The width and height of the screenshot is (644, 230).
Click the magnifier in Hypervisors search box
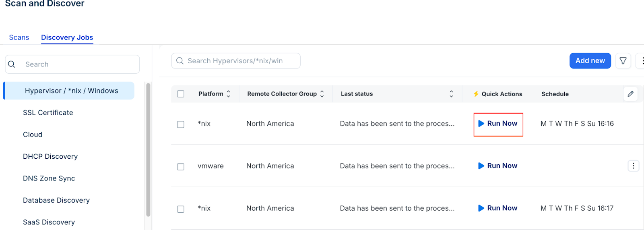pyautogui.click(x=180, y=61)
